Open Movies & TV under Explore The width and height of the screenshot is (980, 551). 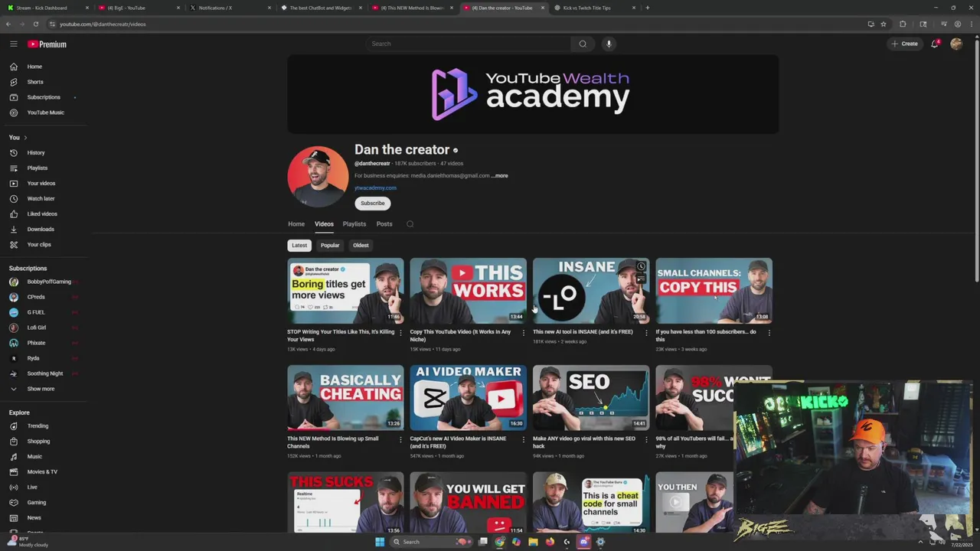click(x=44, y=471)
